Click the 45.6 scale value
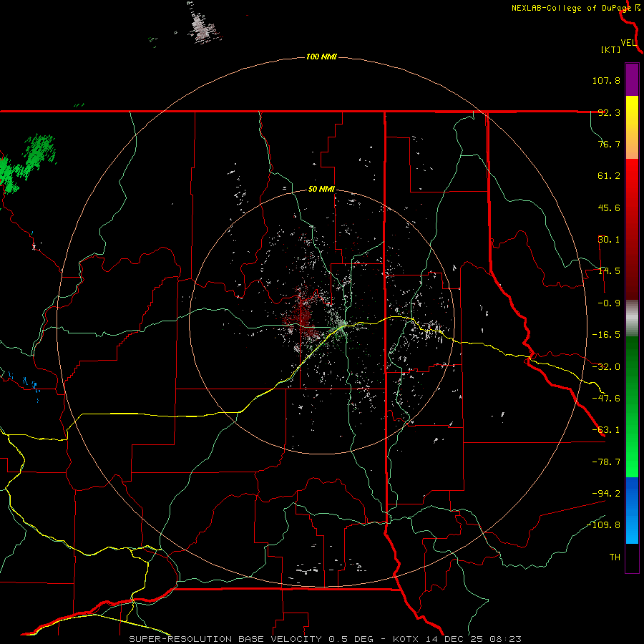This screenshot has width=644, height=644. pyautogui.click(x=609, y=208)
